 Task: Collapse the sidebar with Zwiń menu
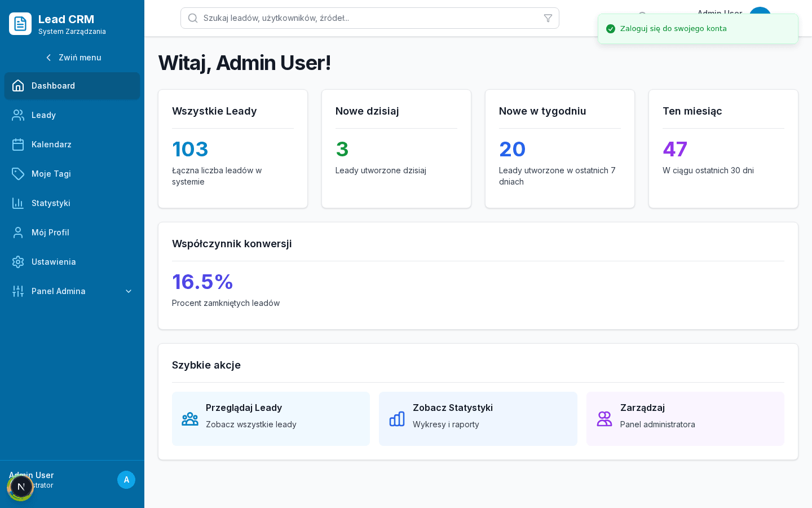click(x=72, y=58)
